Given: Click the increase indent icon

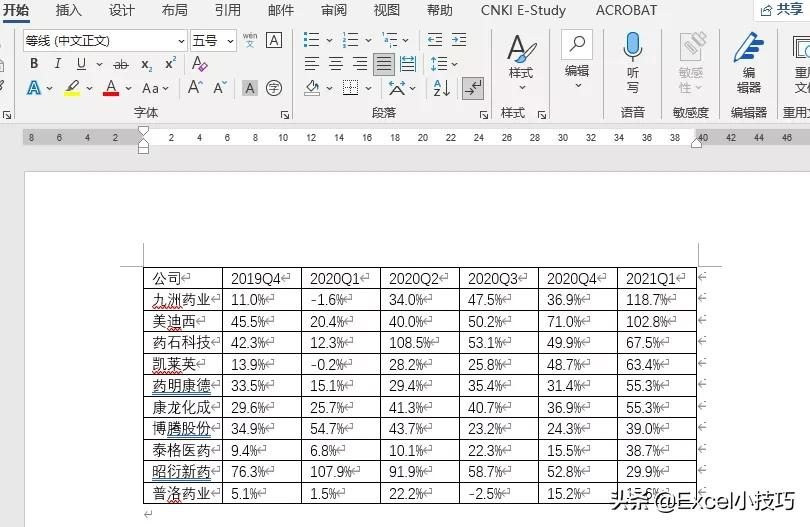Looking at the screenshot, I should pos(462,40).
